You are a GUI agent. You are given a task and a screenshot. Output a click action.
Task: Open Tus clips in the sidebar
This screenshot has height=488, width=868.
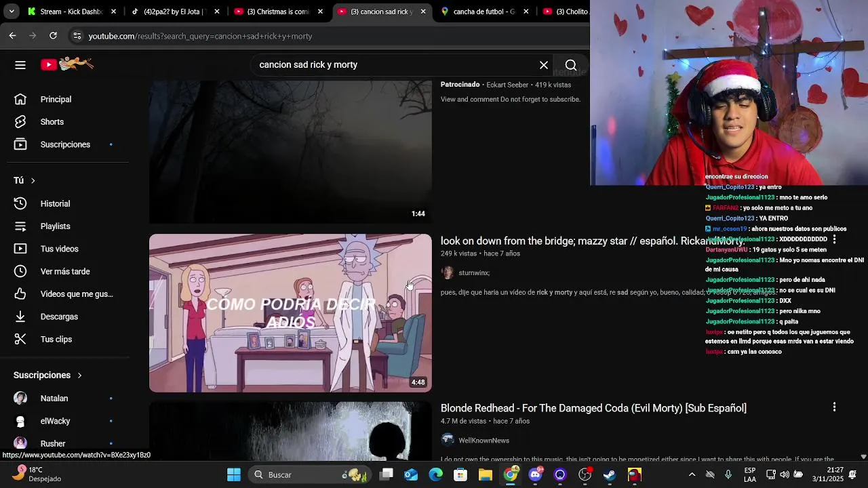click(x=68, y=340)
